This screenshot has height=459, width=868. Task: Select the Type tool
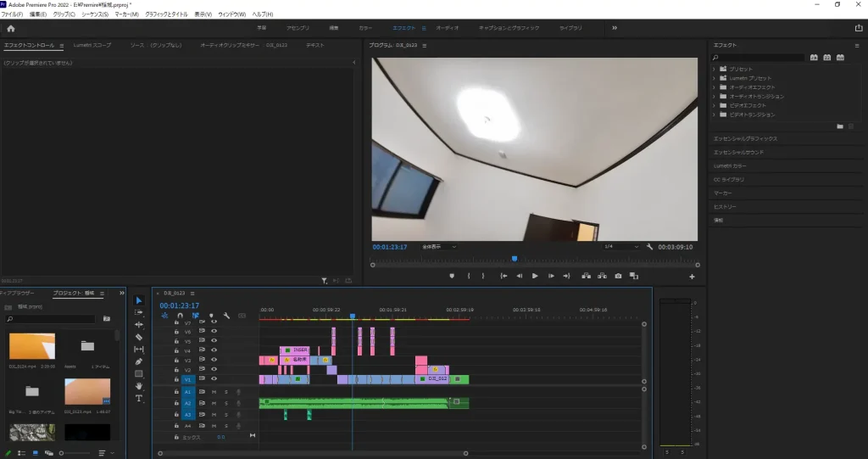pos(139,398)
